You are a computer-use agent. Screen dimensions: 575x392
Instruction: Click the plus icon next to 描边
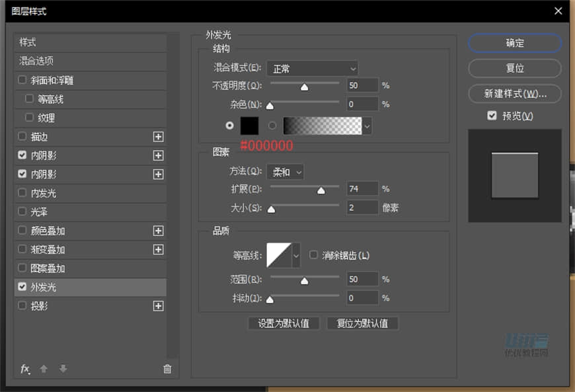click(x=159, y=137)
